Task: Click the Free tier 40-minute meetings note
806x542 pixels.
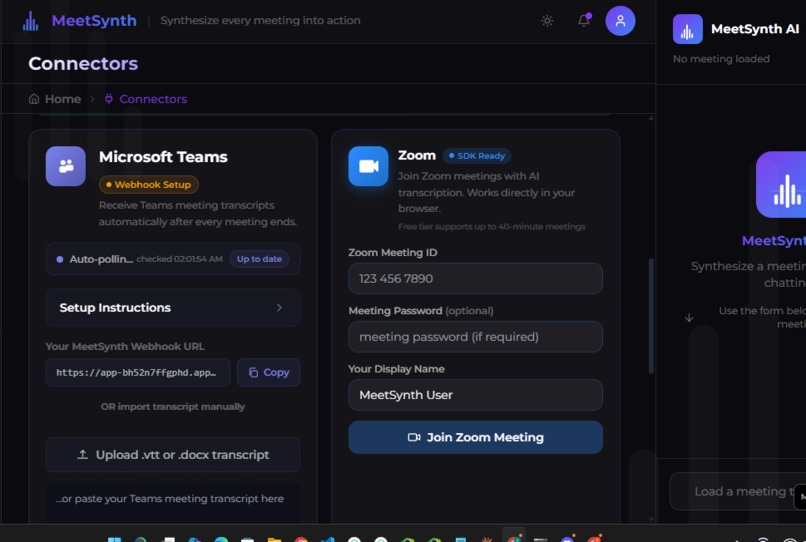Action: pos(491,227)
